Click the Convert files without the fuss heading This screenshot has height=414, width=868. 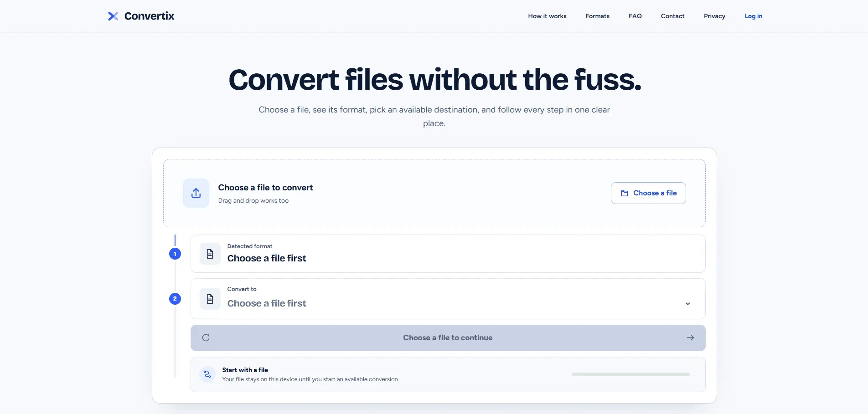[434, 80]
